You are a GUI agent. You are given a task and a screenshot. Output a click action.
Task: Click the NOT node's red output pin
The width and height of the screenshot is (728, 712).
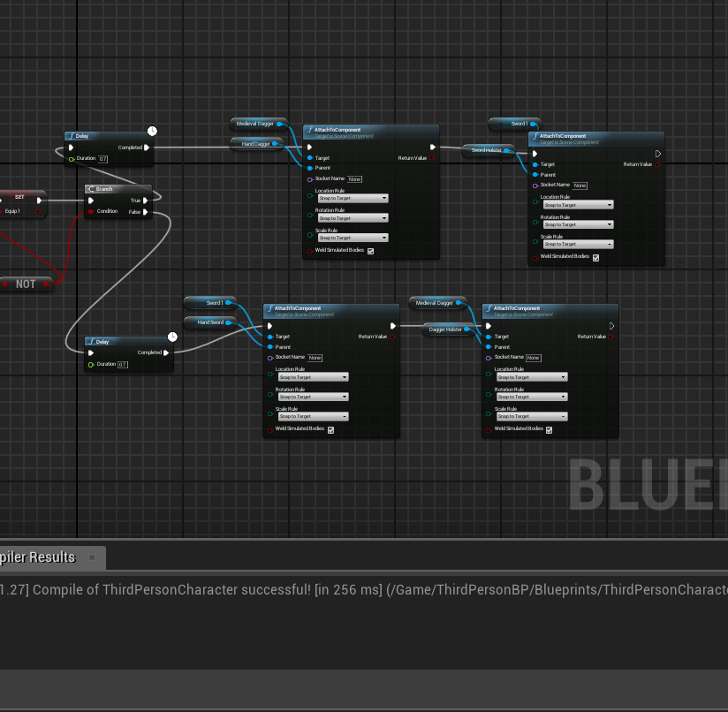click(x=46, y=284)
